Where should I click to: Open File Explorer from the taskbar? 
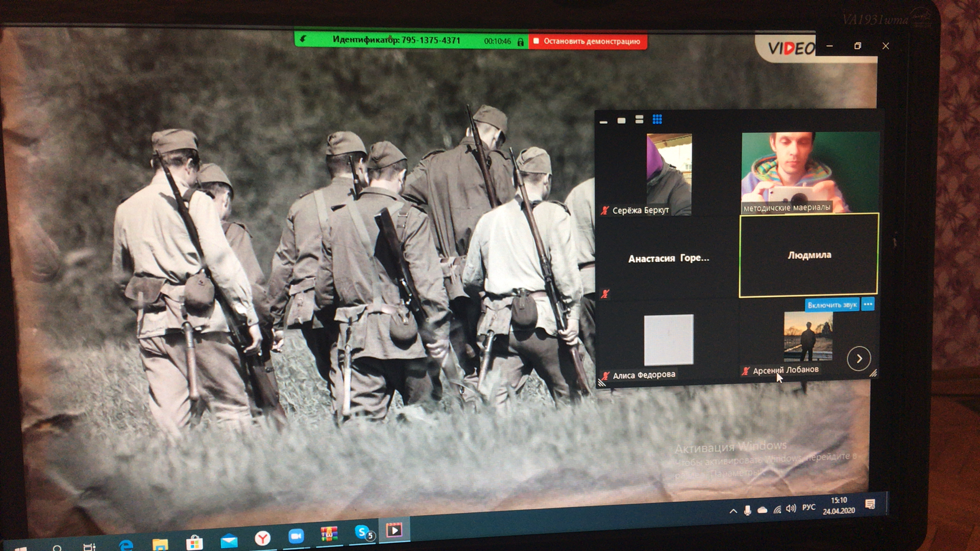(160, 544)
